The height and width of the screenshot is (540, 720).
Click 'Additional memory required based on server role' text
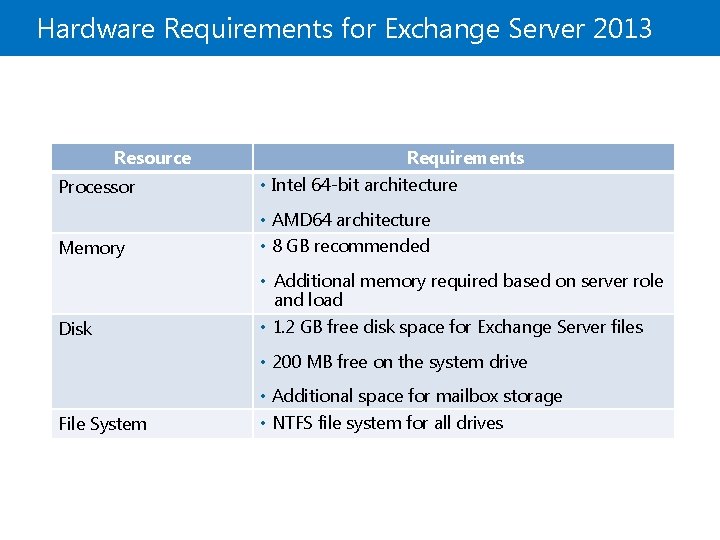click(468, 281)
